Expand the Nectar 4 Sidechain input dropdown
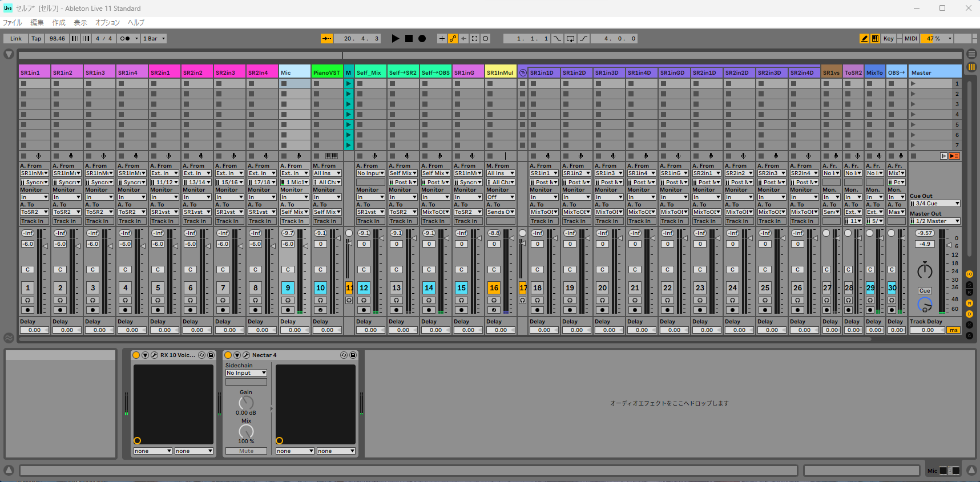 pos(246,373)
